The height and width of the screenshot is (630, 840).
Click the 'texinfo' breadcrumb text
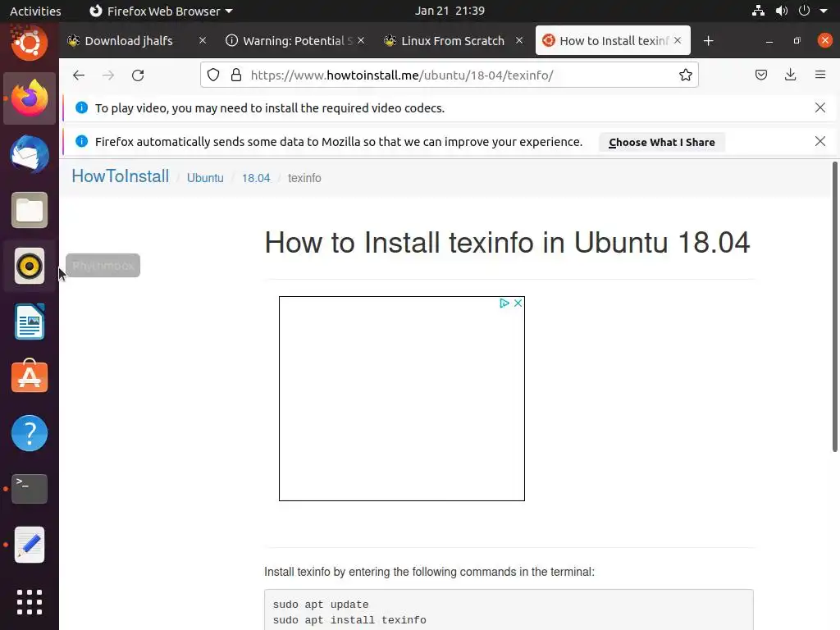(x=304, y=178)
